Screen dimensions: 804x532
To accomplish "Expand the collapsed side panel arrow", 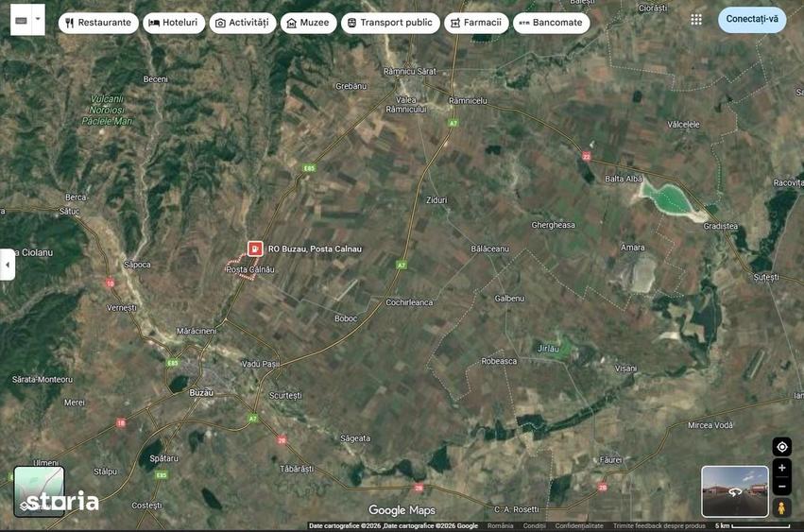I will click(8, 265).
